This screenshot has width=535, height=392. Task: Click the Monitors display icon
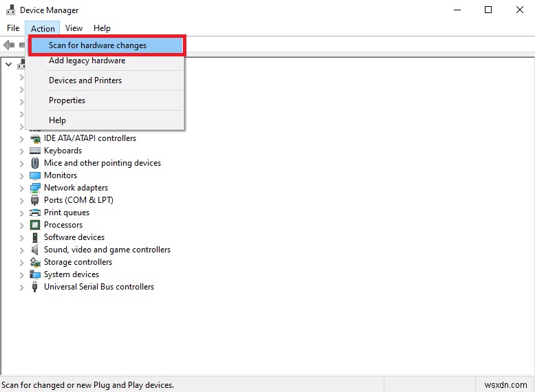[35, 175]
